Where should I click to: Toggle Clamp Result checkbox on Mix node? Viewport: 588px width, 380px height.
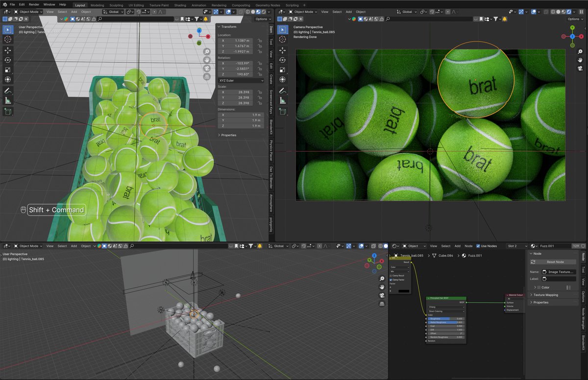391,276
